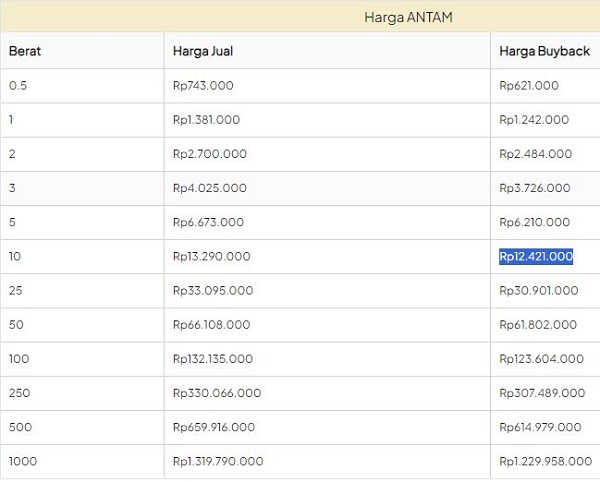The width and height of the screenshot is (600, 482).
Task: Click the Rp2.484.000 buyback value
Action: tap(536, 154)
